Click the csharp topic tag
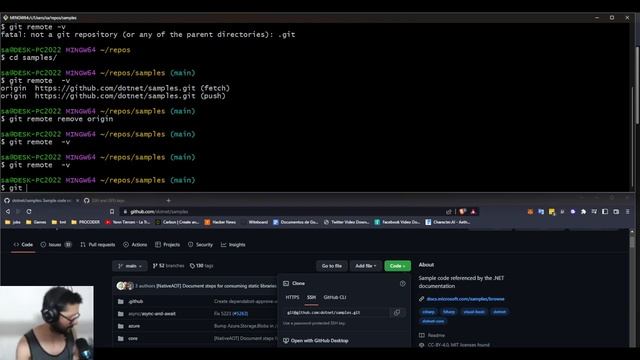 click(428, 312)
